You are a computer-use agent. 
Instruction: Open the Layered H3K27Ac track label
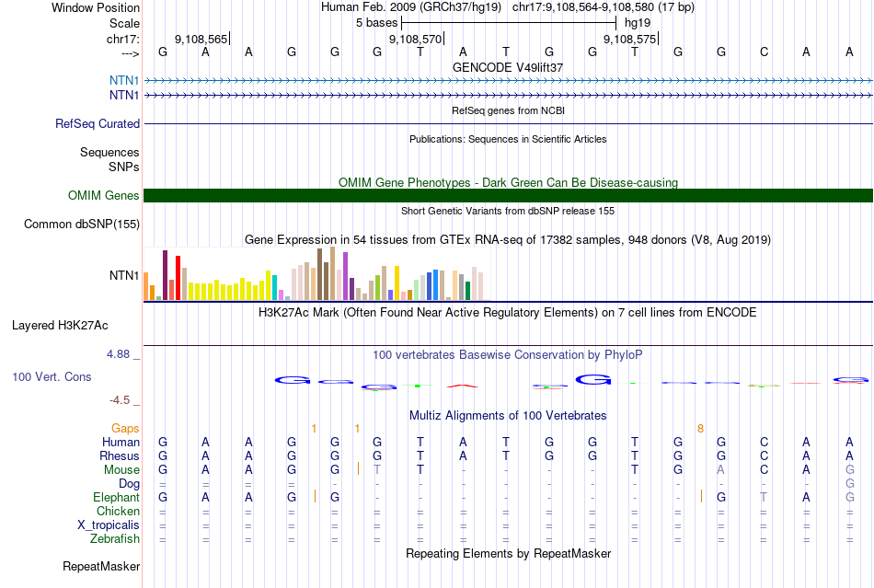point(60,326)
